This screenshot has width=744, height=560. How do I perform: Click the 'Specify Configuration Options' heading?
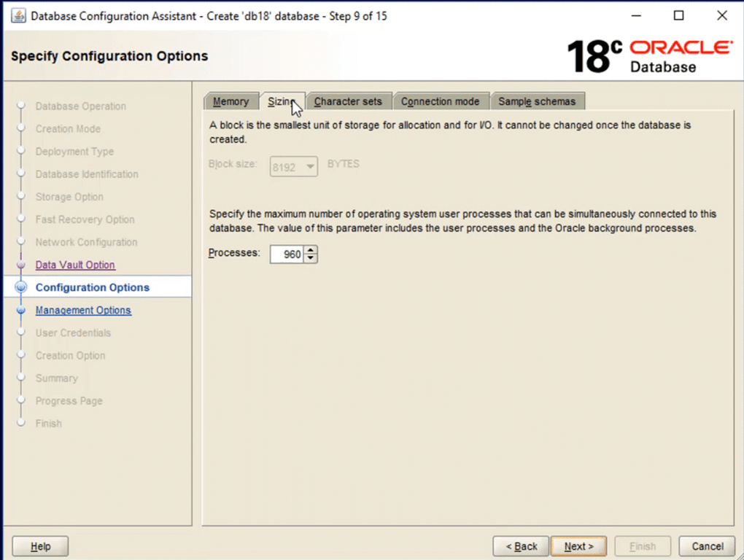(x=109, y=56)
